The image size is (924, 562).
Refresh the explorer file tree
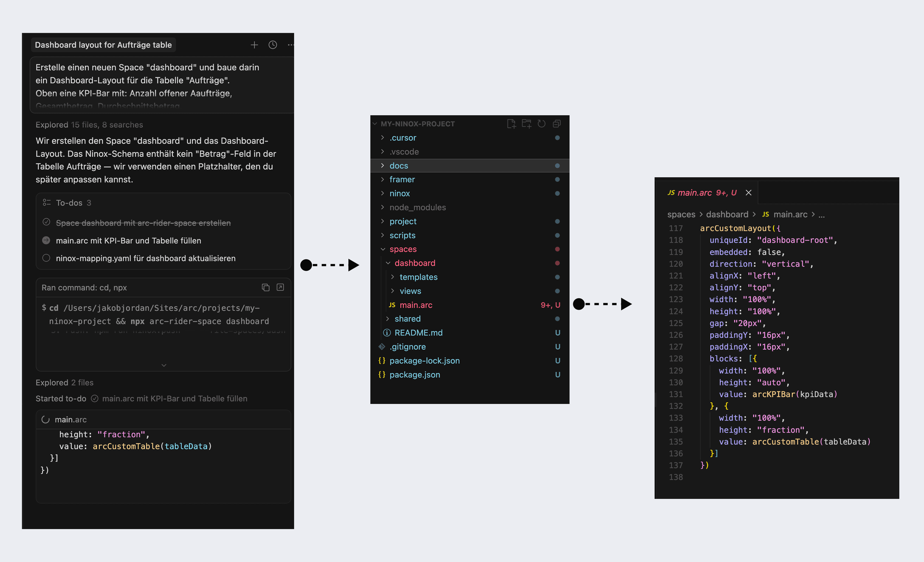(542, 124)
